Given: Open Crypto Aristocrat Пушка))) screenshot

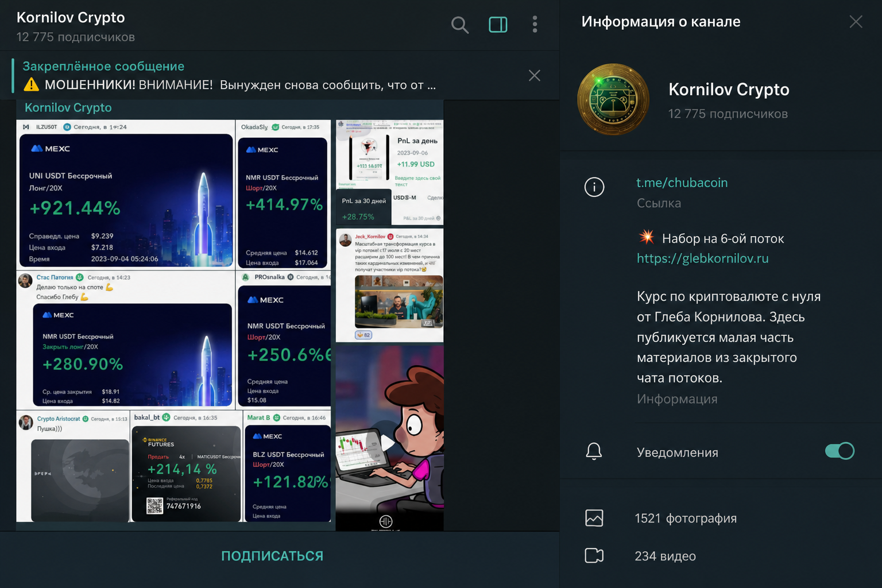Looking at the screenshot, I should (73, 466).
